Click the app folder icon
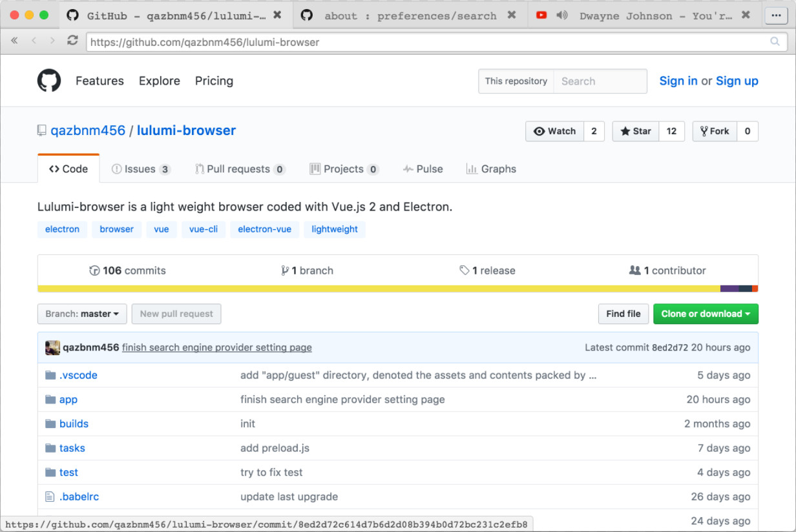Image resolution: width=796 pixels, height=532 pixels. click(50, 400)
